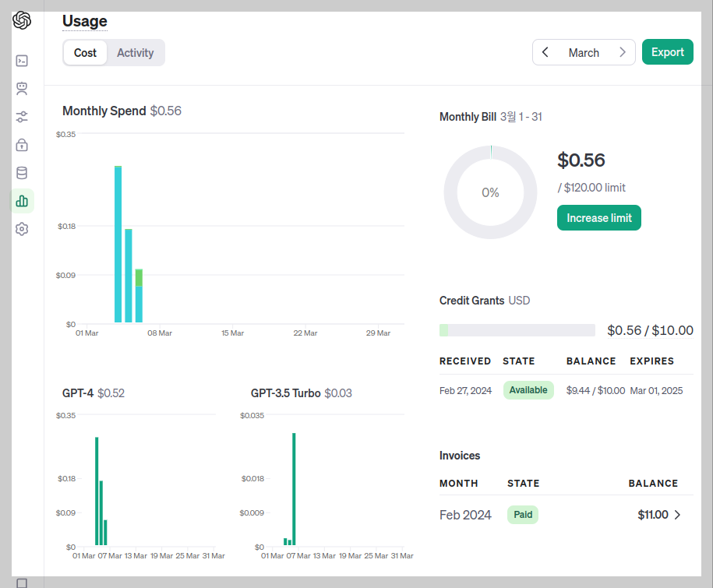This screenshot has width=713, height=588.
Task: Expand the Feb 2024 invoice chevron
Action: (x=677, y=515)
